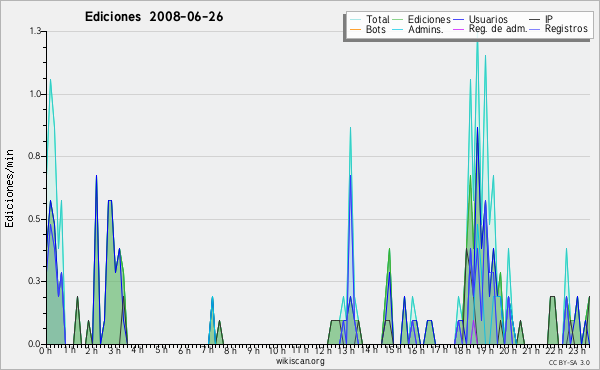Click the green Ediciones line swatch in legend
The height and width of the screenshot is (370, 600).
point(398,20)
